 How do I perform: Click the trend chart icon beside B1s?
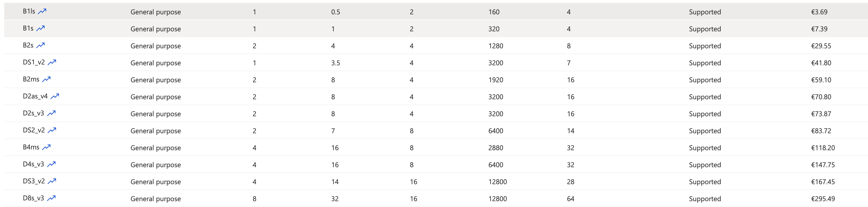click(x=40, y=28)
